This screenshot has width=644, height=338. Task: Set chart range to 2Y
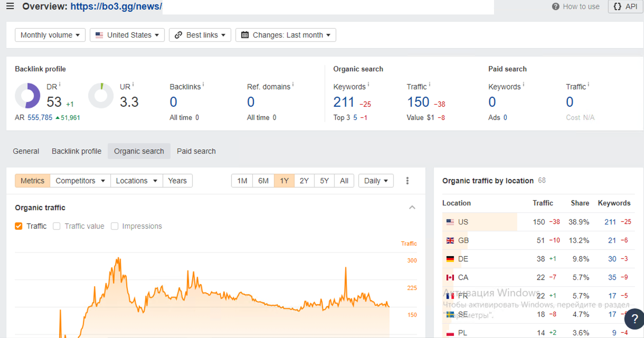[x=304, y=181]
